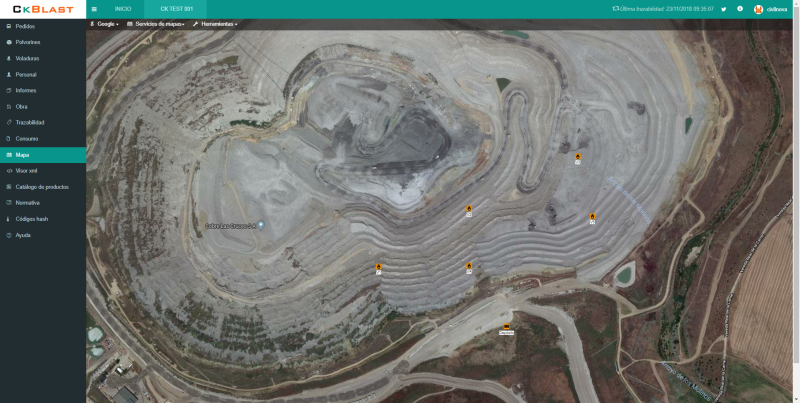Click the info circle icon in header

740,8
